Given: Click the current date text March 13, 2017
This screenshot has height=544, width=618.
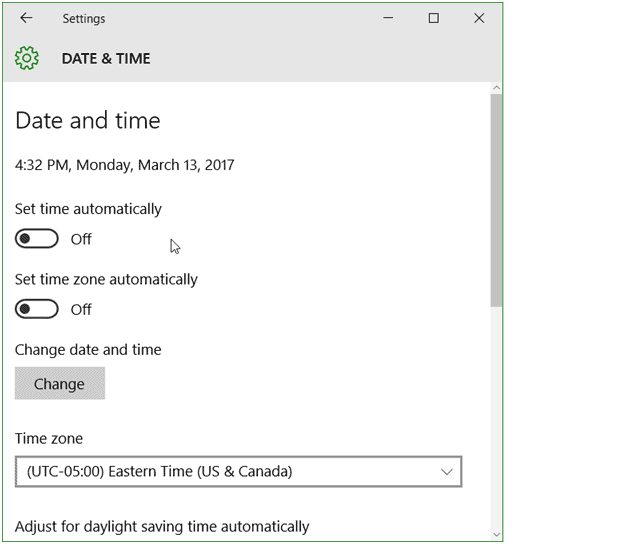Looking at the screenshot, I should pyautogui.click(x=186, y=165).
